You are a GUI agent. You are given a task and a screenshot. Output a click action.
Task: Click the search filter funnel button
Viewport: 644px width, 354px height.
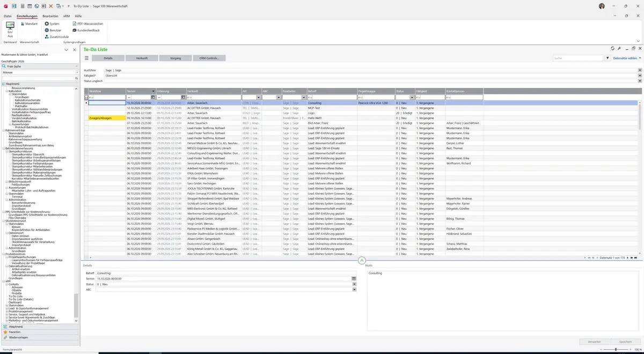pyautogui.click(x=608, y=58)
